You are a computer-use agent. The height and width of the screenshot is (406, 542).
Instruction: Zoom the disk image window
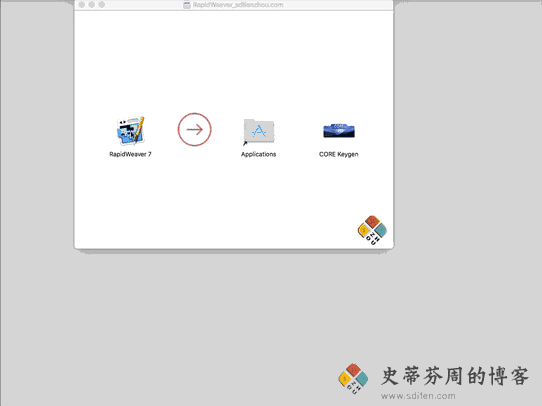pos(102,4)
